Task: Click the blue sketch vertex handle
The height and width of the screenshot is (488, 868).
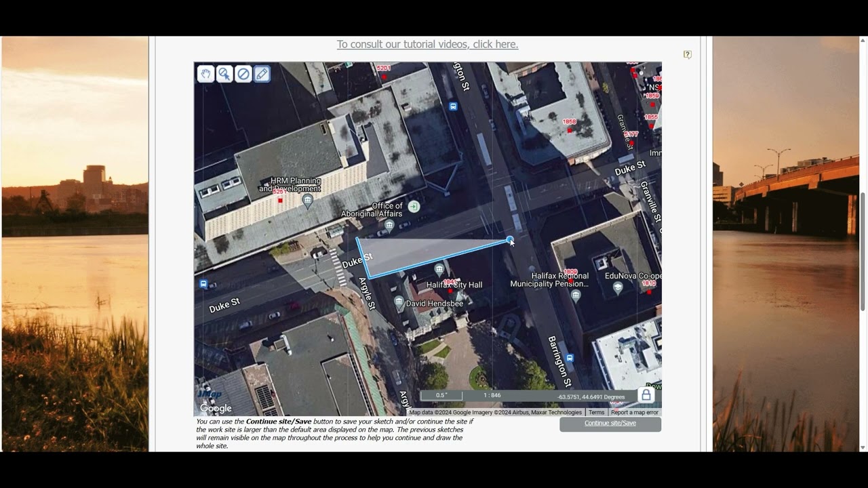Action: 510,239
